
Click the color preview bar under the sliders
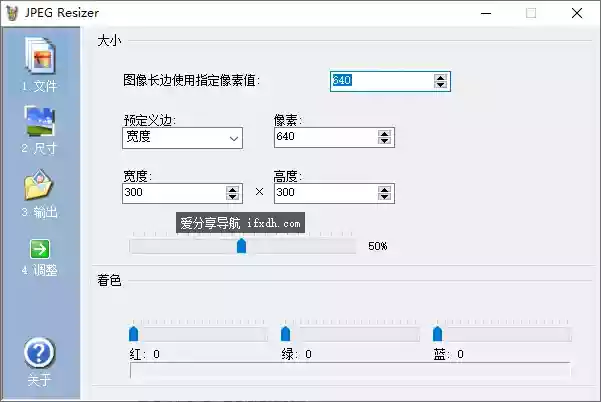coord(350,370)
